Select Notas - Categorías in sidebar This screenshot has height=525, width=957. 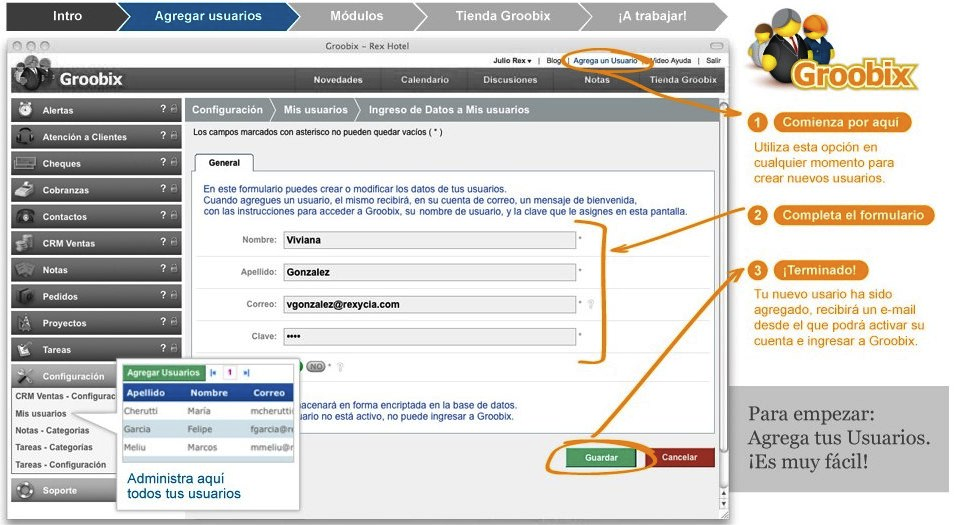tap(52, 430)
